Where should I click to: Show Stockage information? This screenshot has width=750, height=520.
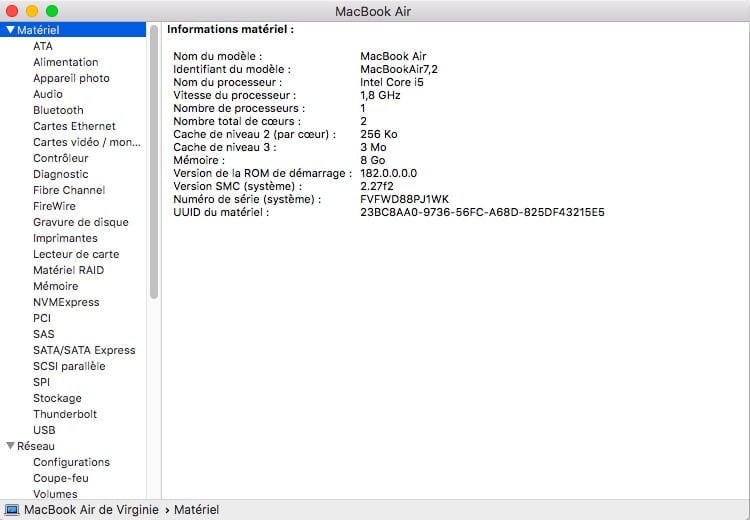point(57,398)
